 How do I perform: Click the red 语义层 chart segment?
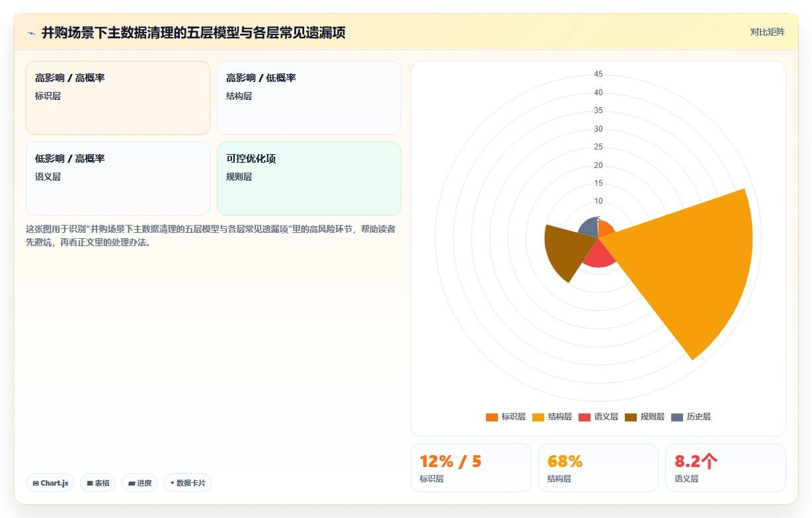[x=598, y=255]
